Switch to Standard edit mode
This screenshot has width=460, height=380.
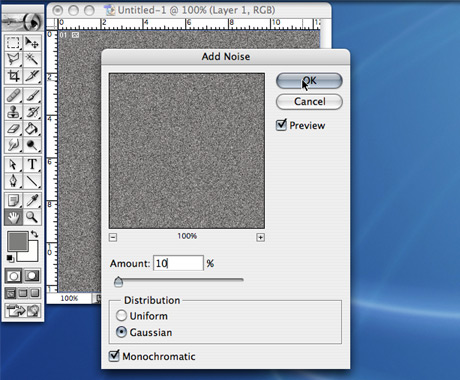(14, 276)
